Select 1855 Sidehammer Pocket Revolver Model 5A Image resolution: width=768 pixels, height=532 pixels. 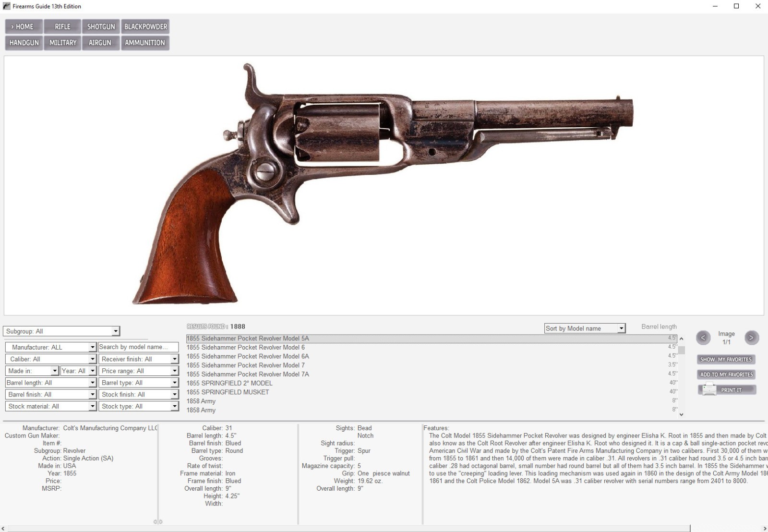coord(432,339)
